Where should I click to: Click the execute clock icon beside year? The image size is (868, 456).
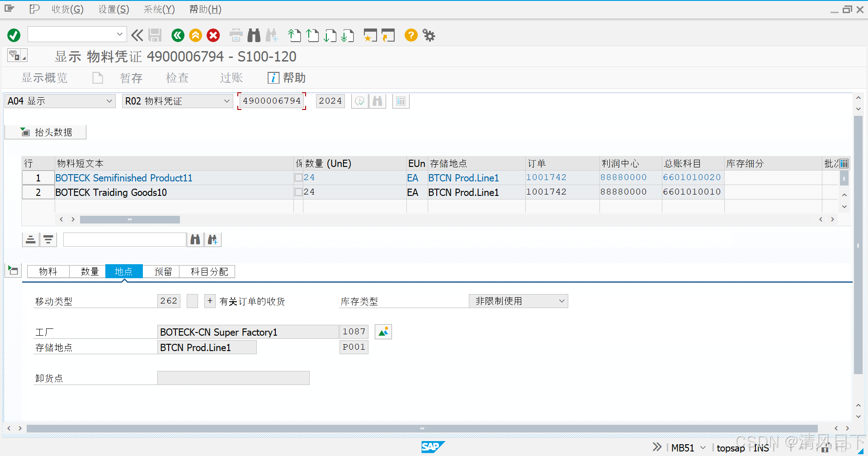[360, 101]
